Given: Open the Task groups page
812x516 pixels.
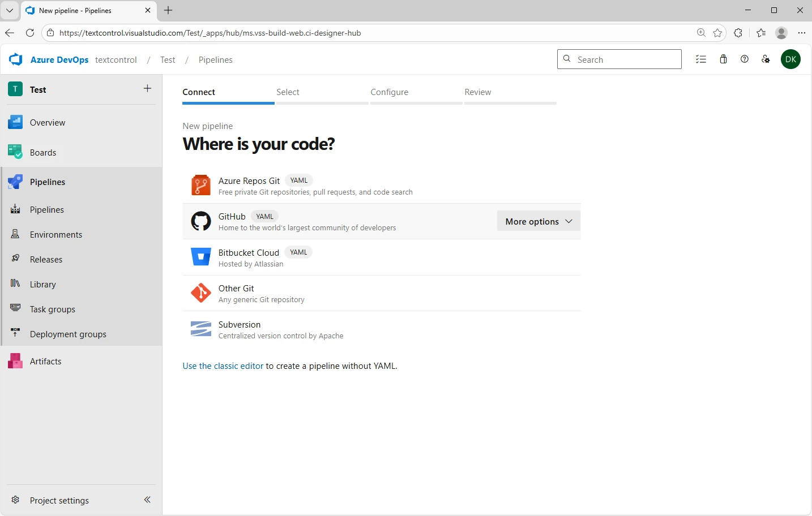Looking at the screenshot, I should 52,309.
